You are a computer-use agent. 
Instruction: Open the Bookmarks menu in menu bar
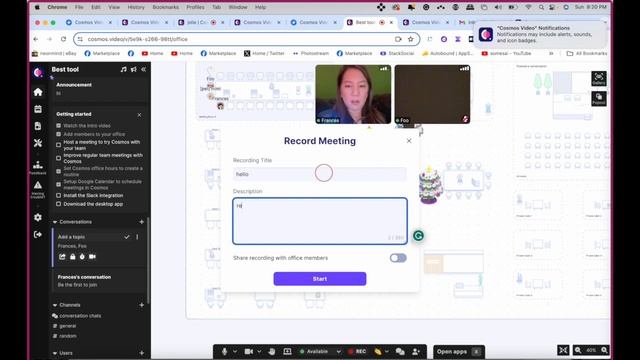[x=165, y=7]
